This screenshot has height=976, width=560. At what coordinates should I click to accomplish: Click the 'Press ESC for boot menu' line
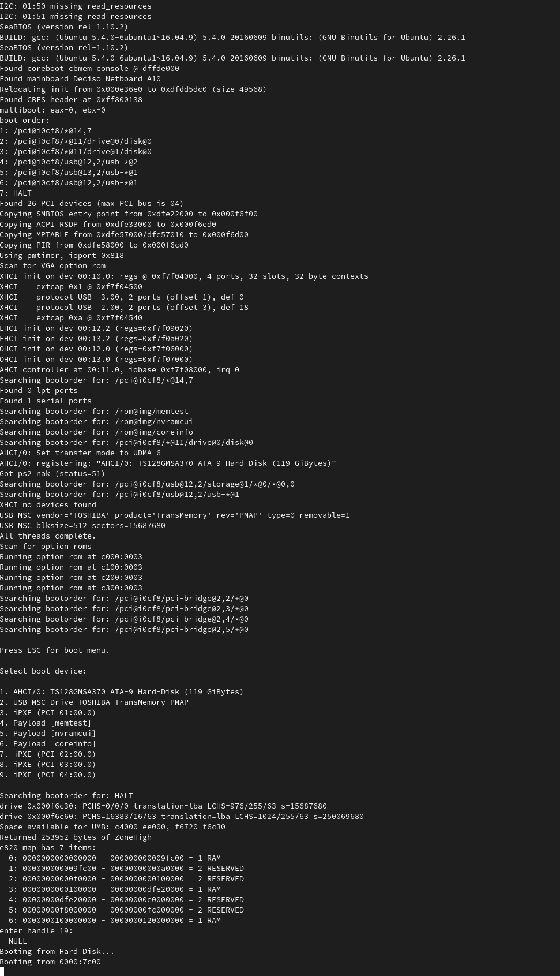click(55, 650)
